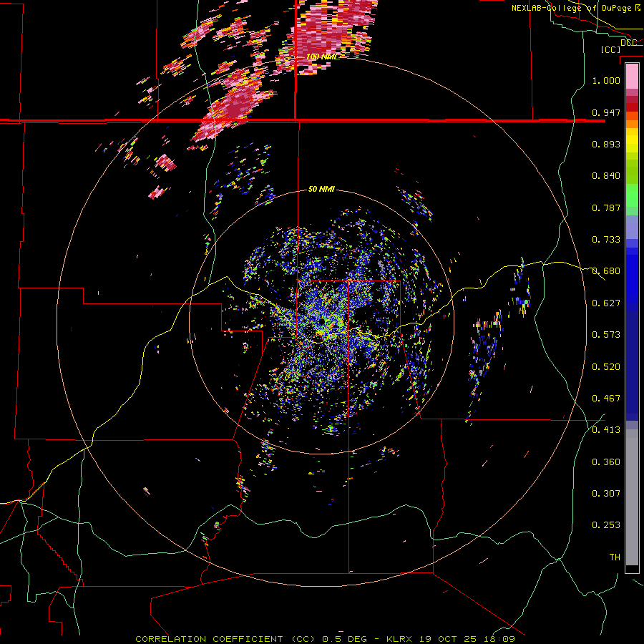644x644 pixels.
Task: Click the 0.253 scale label
Action: (x=606, y=525)
